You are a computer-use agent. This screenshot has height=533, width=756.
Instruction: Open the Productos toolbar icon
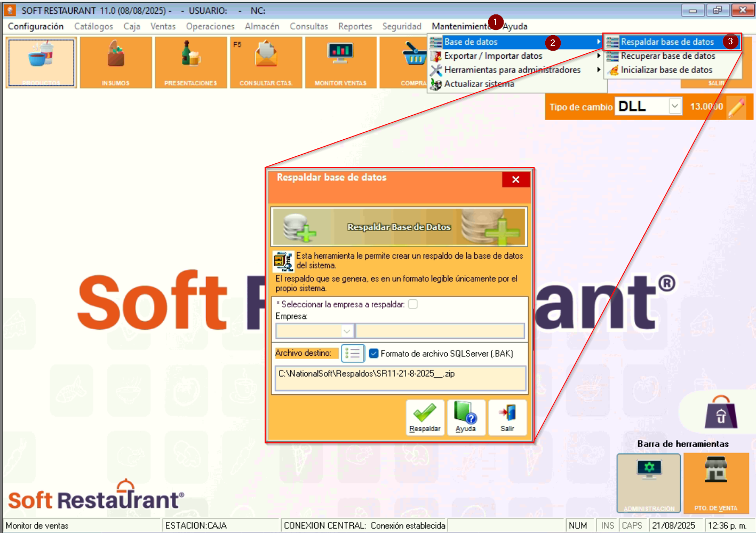coord(41,62)
